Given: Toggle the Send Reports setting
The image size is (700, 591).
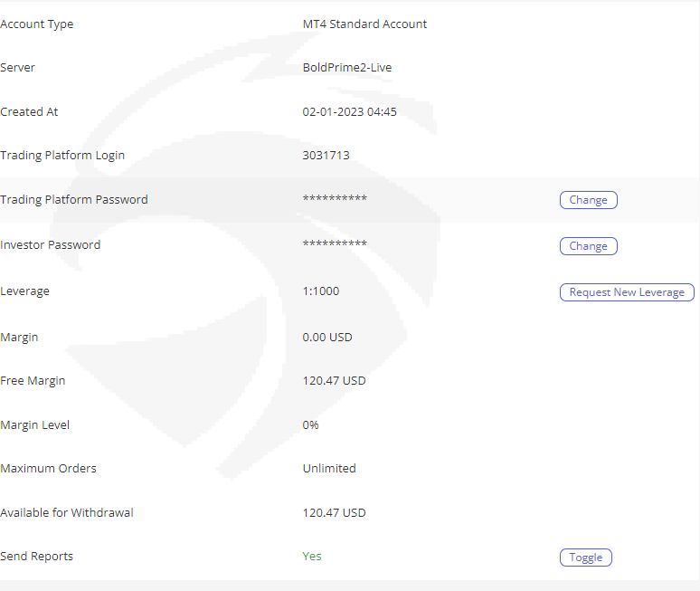Looking at the screenshot, I should [x=585, y=558].
